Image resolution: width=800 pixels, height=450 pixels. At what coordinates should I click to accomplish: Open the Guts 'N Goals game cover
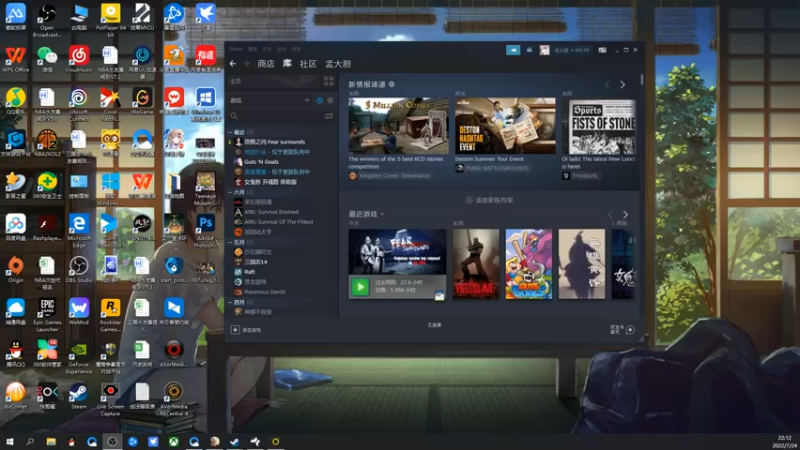click(x=529, y=264)
